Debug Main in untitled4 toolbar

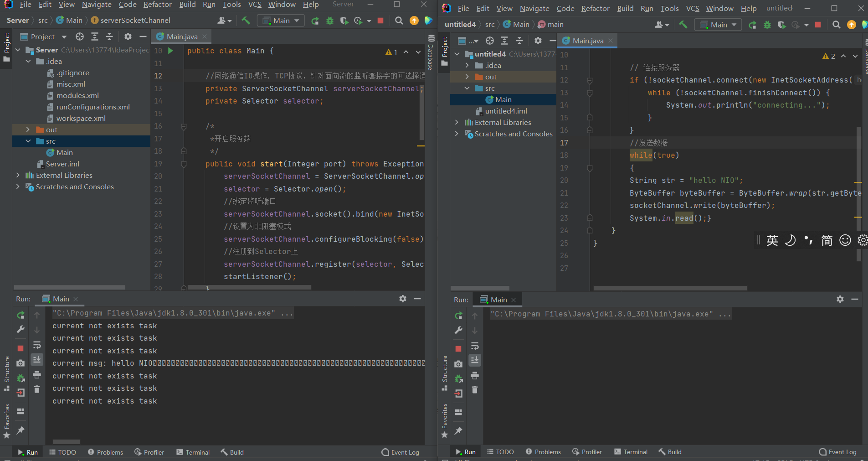[x=767, y=25]
